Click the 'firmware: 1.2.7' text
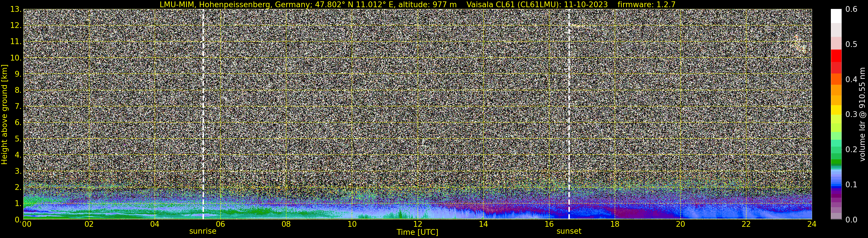 click(x=647, y=4)
